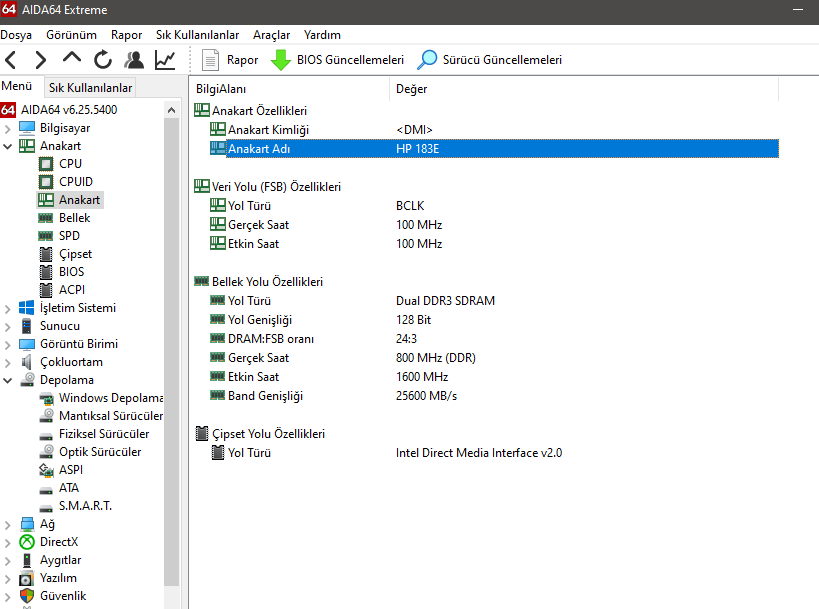Go back with the left arrow icon
The image size is (819, 609).
point(10,60)
